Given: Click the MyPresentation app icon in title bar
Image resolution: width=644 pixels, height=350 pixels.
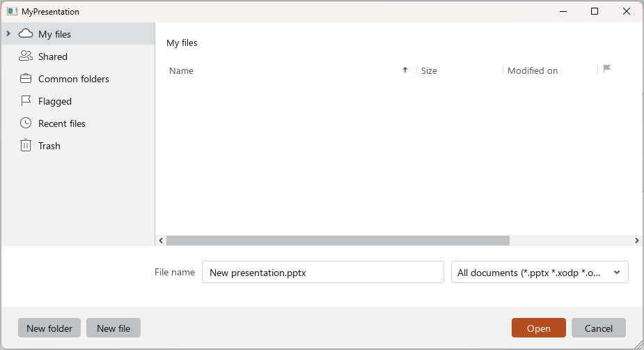Looking at the screenshot, I should (13, 12).
